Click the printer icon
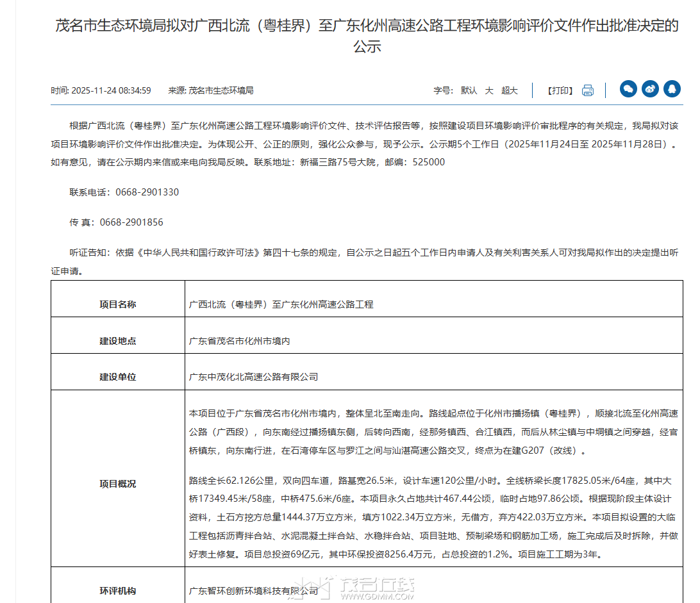700x603 pixels. [x=587, y=90]
